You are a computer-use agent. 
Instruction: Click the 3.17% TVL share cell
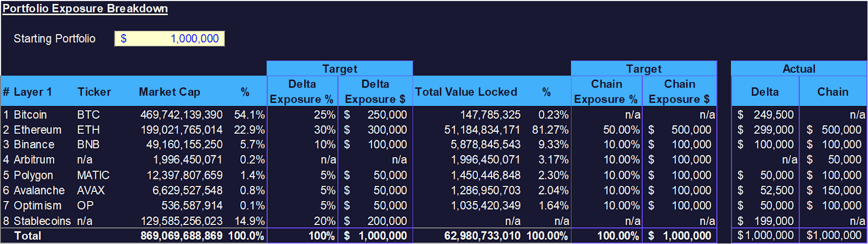tap(553, 160)
